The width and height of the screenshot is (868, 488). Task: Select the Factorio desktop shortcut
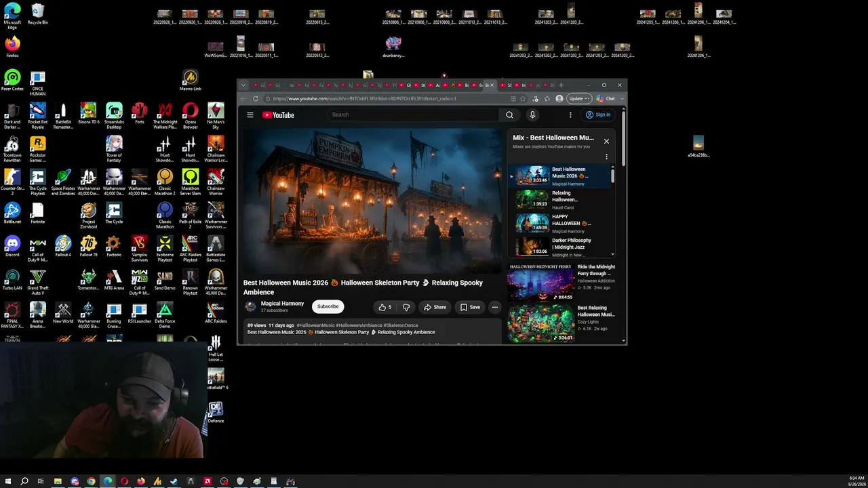pos(114,246)
